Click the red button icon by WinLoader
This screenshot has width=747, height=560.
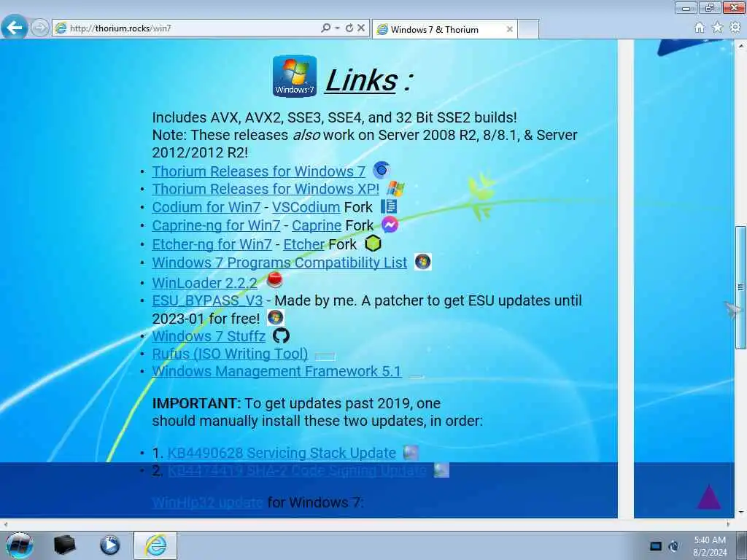pyautogui.click(x=274, y=279)
